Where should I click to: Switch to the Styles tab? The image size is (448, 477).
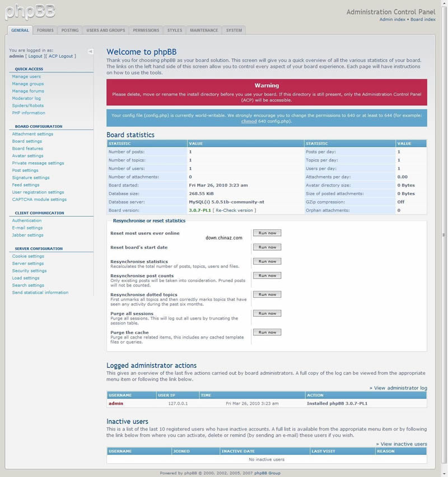coord(175,30)
